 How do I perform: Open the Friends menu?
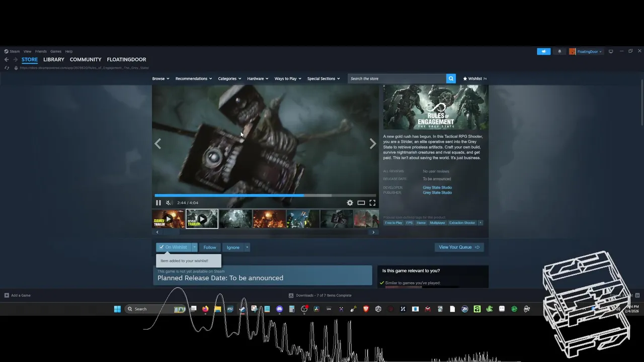[41, 51]
